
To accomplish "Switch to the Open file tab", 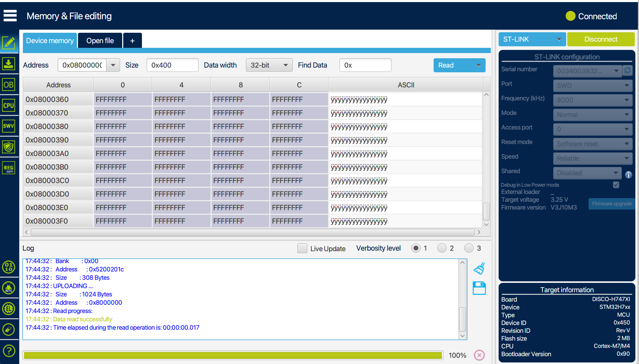I will pyautogui.click(x=100, y=40).
